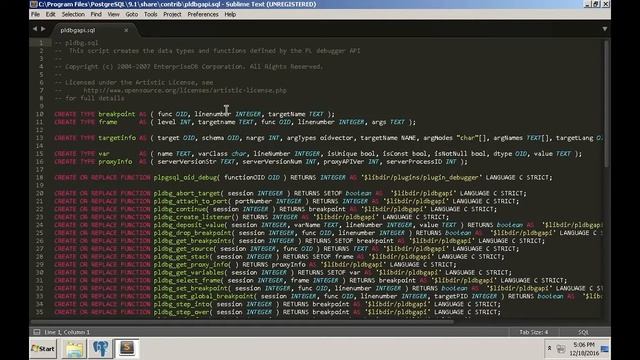Show hidden system tray icons
The image size is (640, 360).
point(549,348)
